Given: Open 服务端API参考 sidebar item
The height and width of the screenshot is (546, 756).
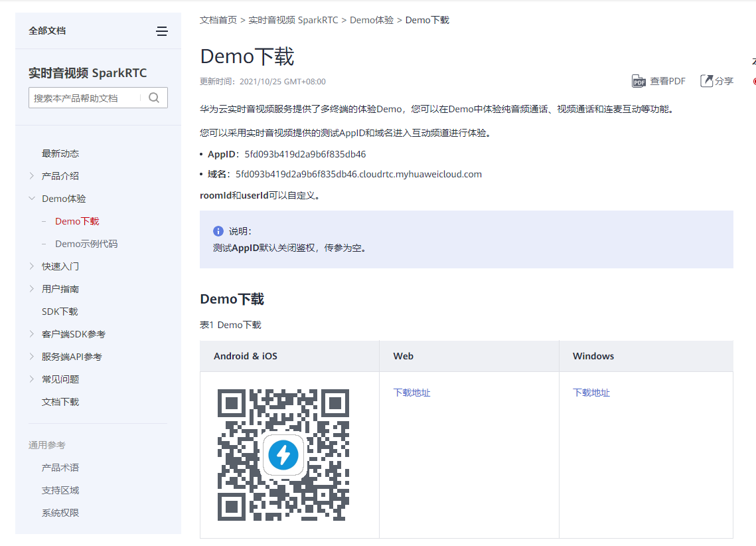Looking at the screenshot, I should (x=72, y=357).
